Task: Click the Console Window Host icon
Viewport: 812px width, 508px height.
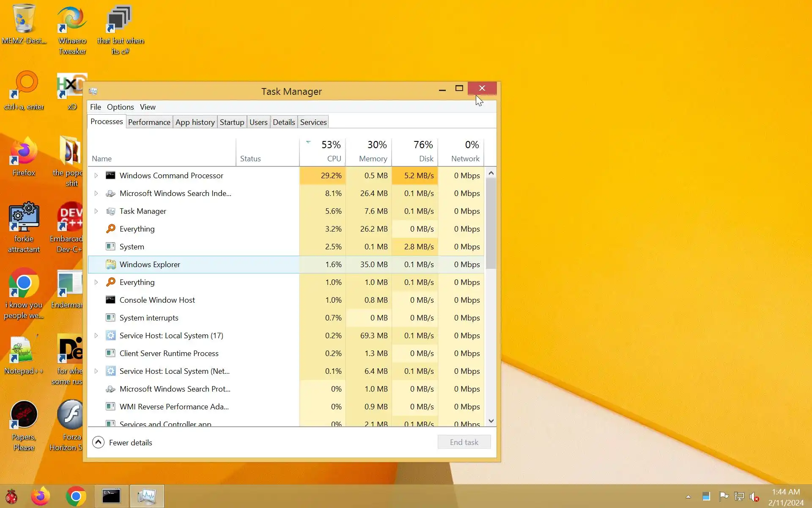Action: pyautogui.click(x=110, y=300)
